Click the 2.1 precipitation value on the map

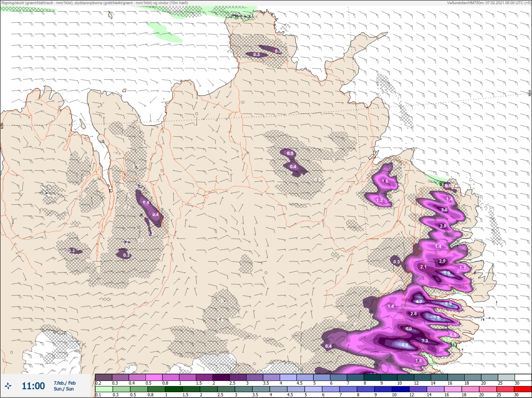(x=424, y=267)
